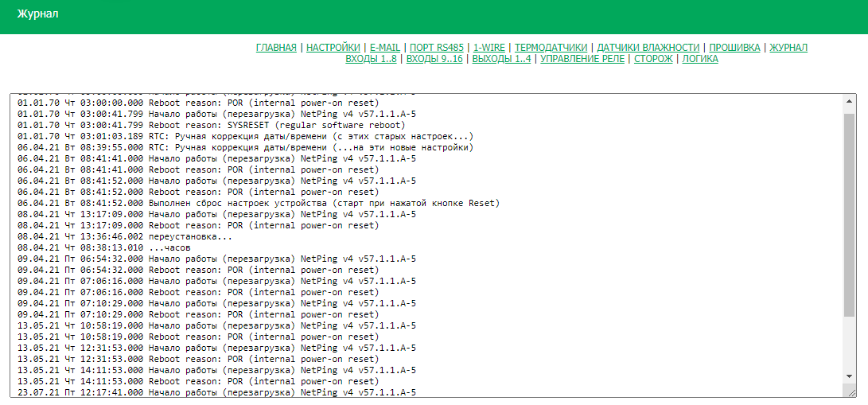Open УПРАВЛЕНИЕ РЕЛЕ relay control page
The image size is (868, 405).
click(x=582, y=59)
